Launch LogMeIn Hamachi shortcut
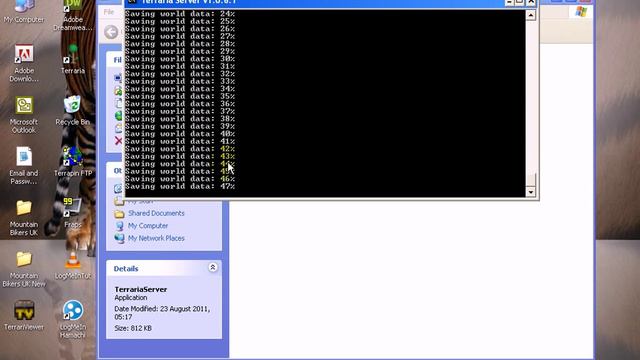The height and width of the screenshot is (360, 640). [73, 319]
